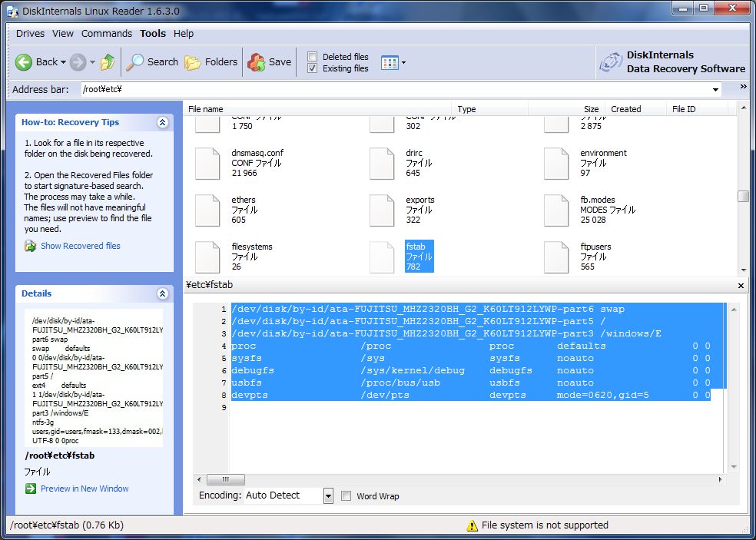This screenshot has height=540, width=756.
Task: Open the Encoding Auto Detect dropdown
Action: [328, 495]
